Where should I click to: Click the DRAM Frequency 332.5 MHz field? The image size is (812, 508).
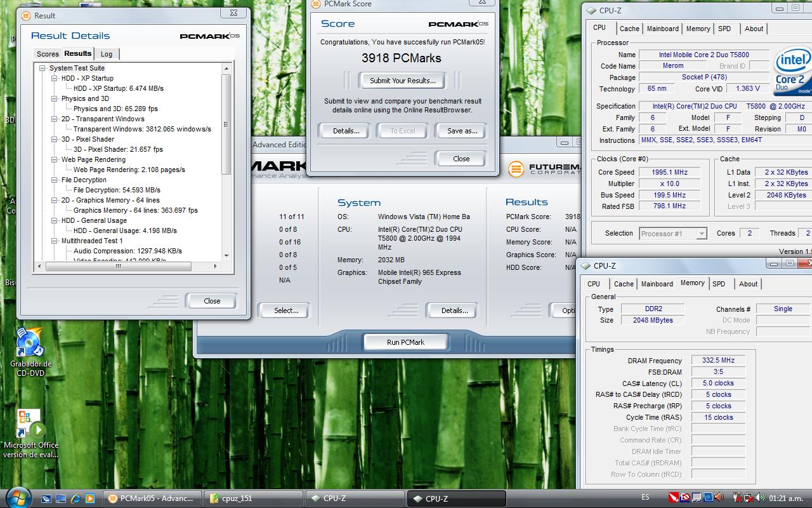(x=717, y=361)
